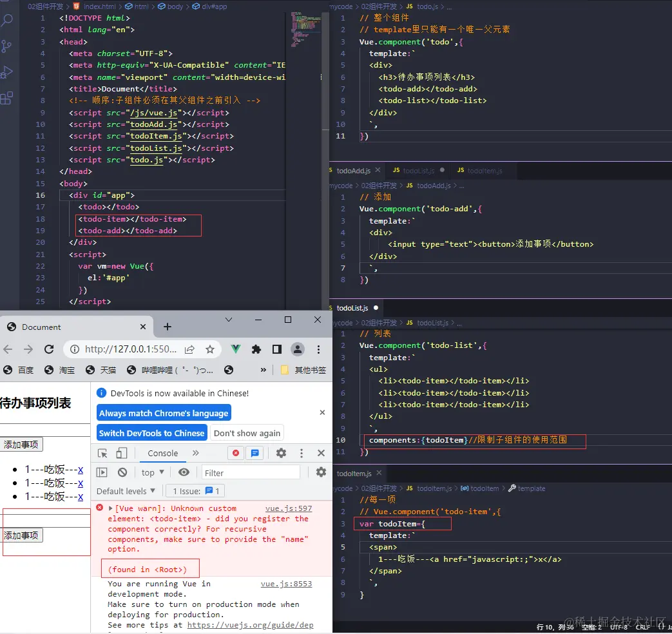Close the lower todoItem.js editor tab
672x634 pixels.
pos(379,473)
